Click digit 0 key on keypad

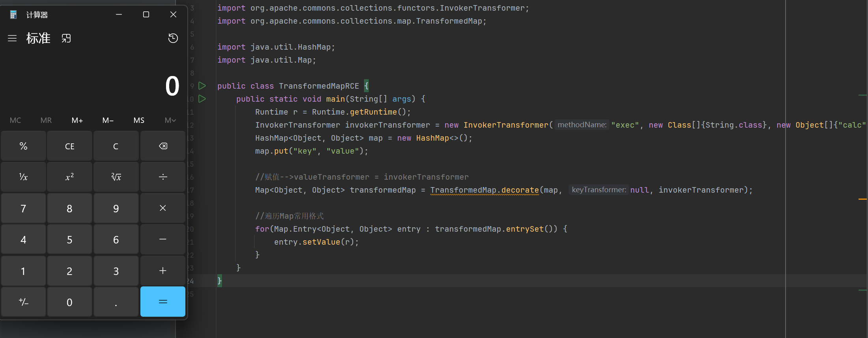[69, 302]
